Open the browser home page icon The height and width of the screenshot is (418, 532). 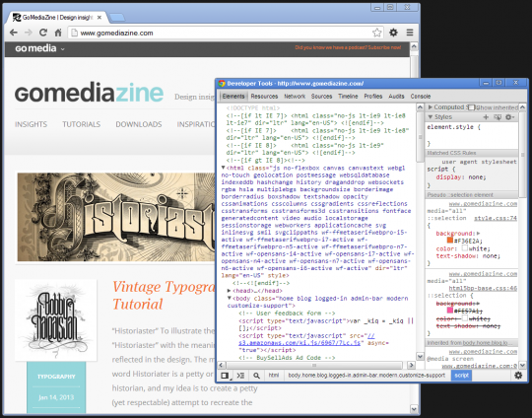[x=58, y=33]
